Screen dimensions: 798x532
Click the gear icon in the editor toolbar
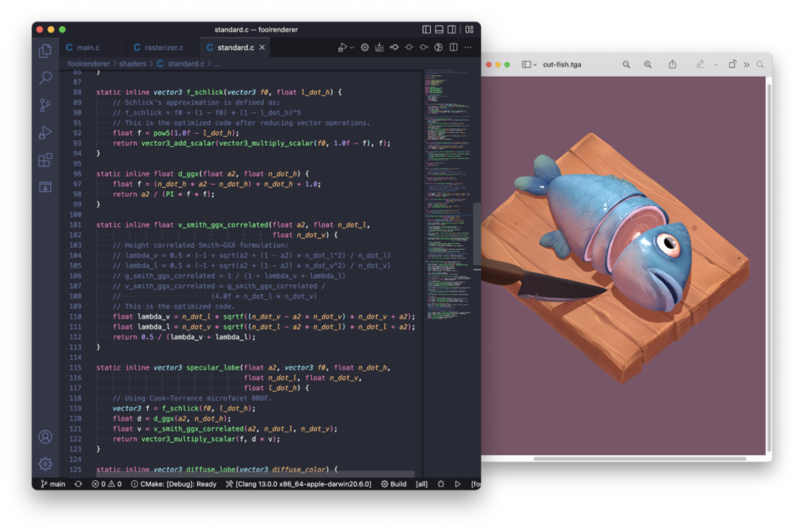(x=365, y=47)
